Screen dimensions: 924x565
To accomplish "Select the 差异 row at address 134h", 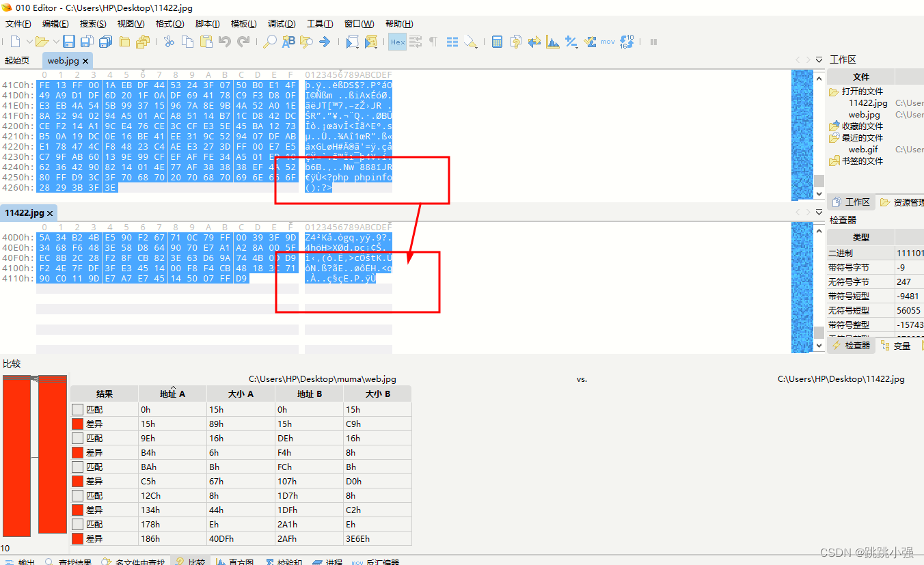I will (241, 510).
